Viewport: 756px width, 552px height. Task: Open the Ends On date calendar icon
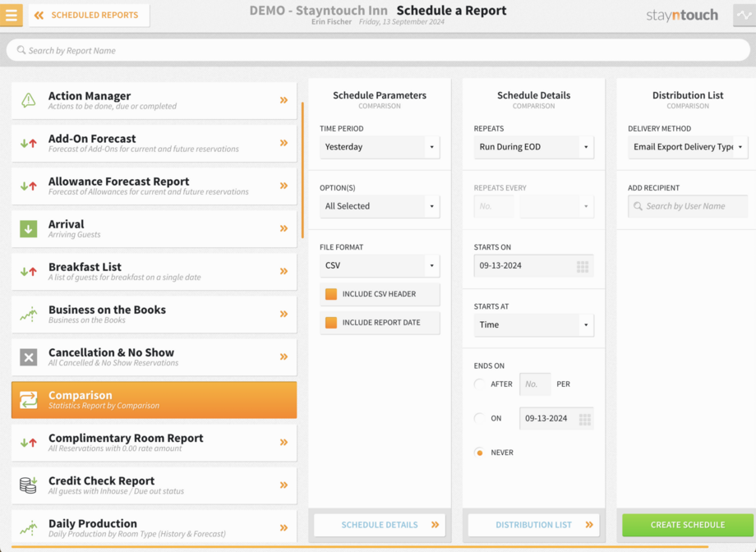click(585, 419)
